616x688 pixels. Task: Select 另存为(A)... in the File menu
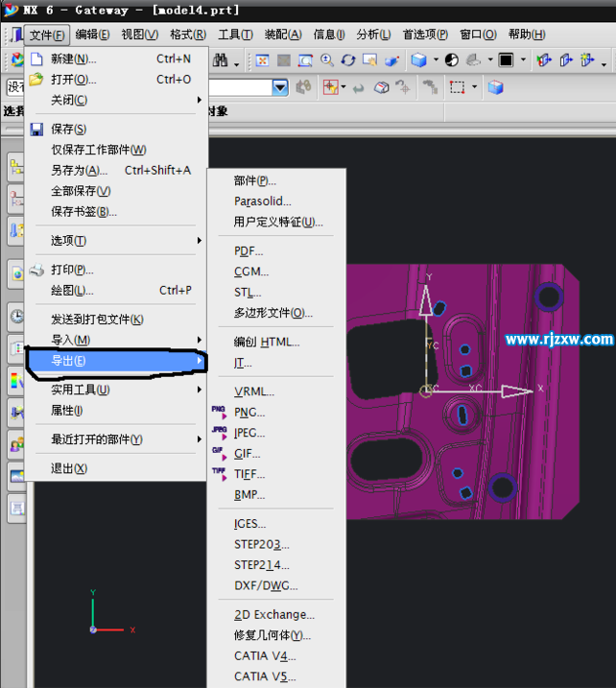[79, 170]
